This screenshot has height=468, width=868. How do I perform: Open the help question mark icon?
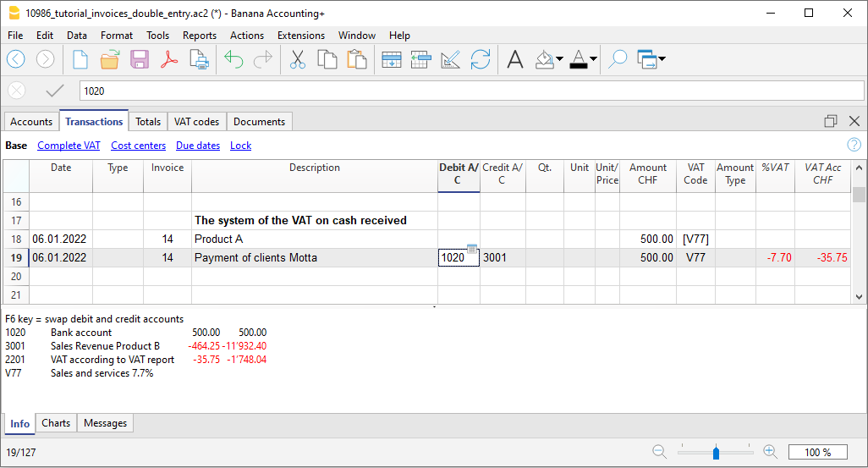[854, 145]
